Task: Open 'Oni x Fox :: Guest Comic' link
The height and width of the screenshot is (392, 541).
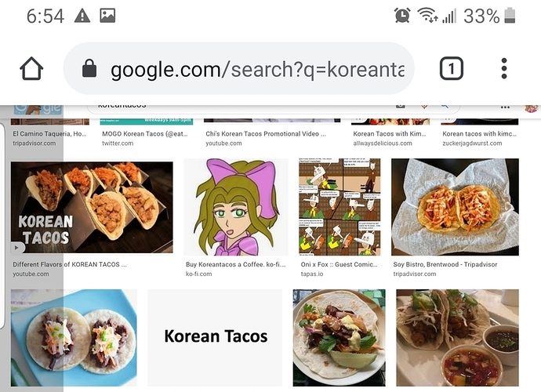Action: [x=339, y=265]
